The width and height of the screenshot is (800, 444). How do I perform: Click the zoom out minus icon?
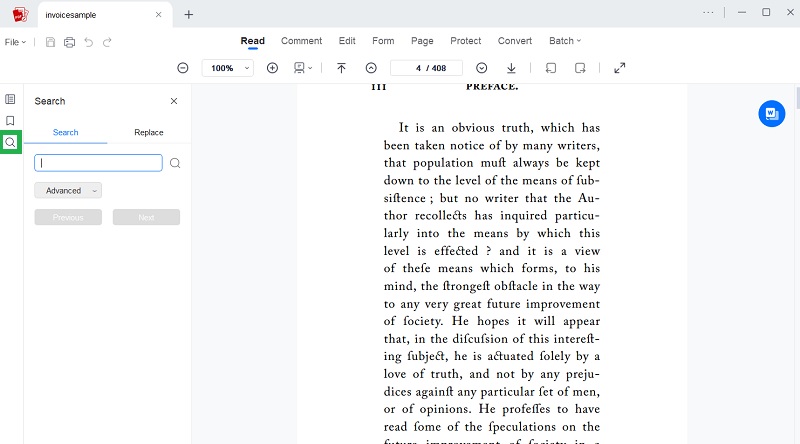(183, 68)
